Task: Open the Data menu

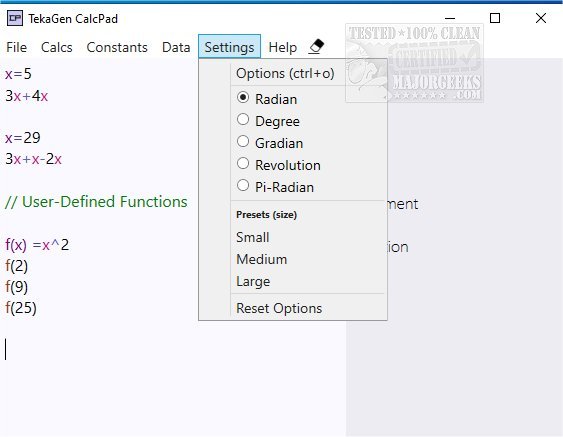Action: (176, 47)
